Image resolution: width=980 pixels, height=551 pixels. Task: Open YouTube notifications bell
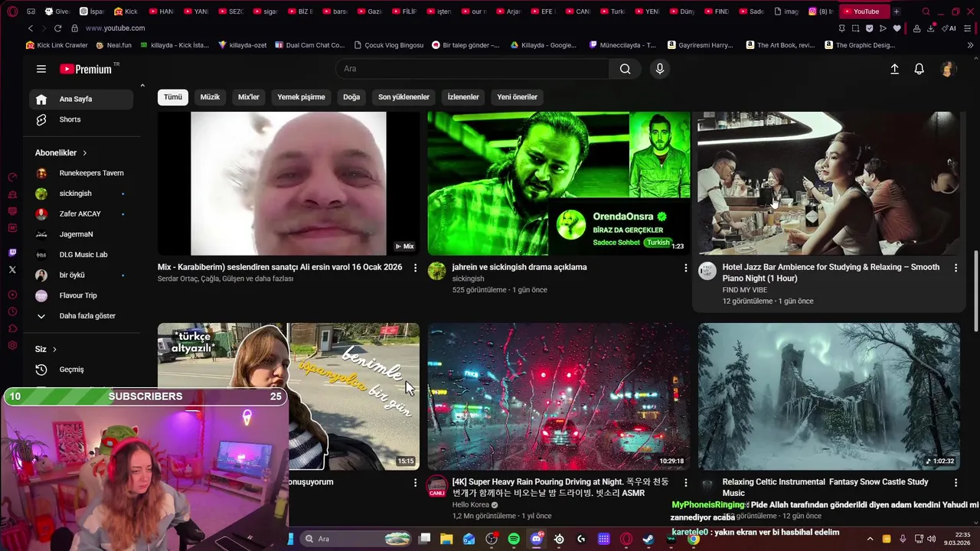[x=920, y=69]
